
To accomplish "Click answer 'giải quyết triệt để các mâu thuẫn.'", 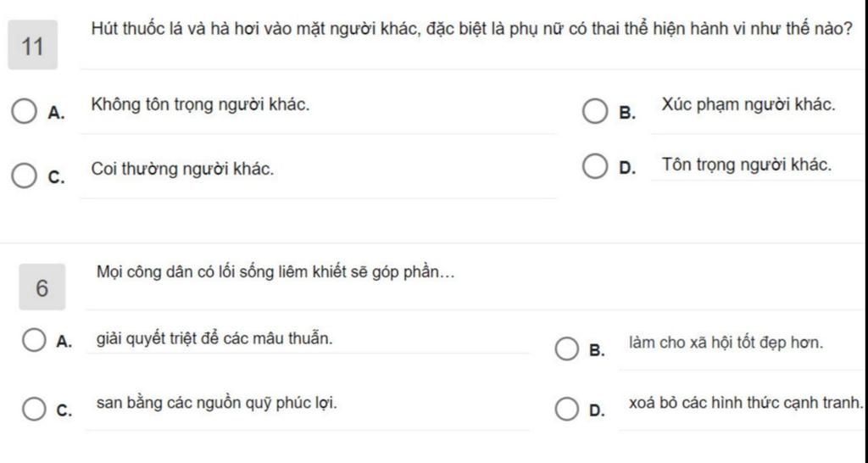I will 214,338.
